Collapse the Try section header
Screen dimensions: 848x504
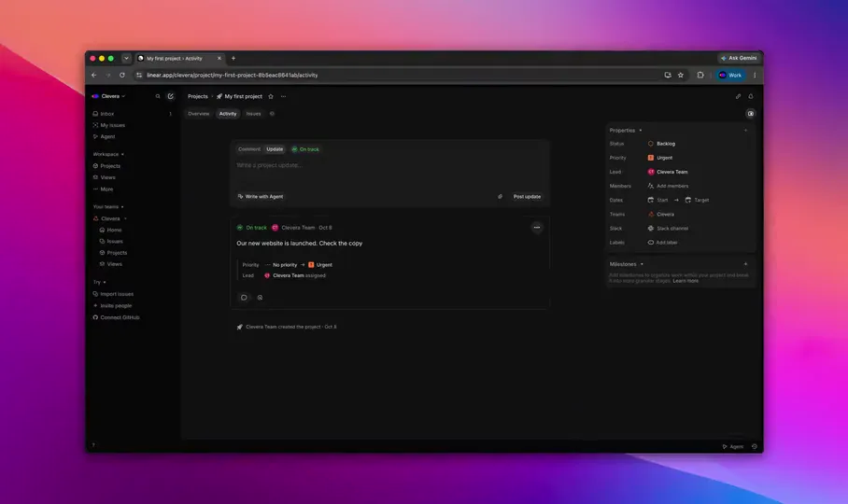99,282
